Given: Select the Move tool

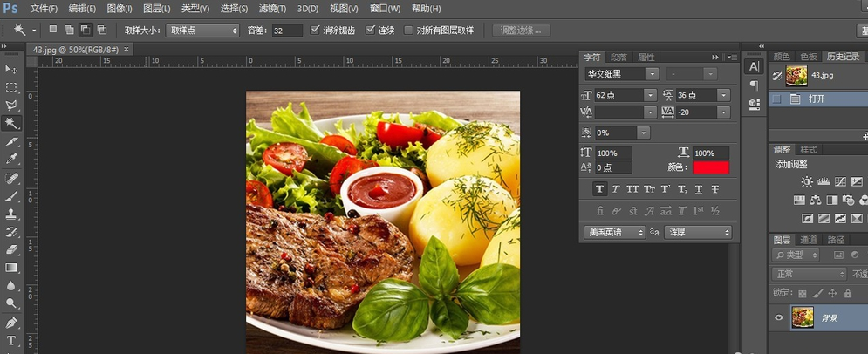Looking at the screenshot, I should click(11, 69).
